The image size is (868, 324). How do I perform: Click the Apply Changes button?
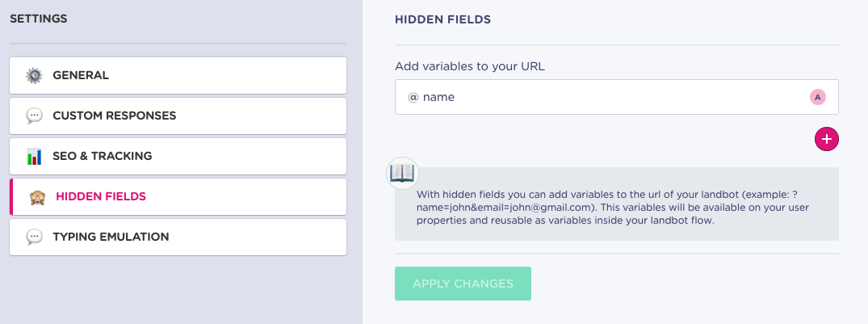(x=463, y=284)
